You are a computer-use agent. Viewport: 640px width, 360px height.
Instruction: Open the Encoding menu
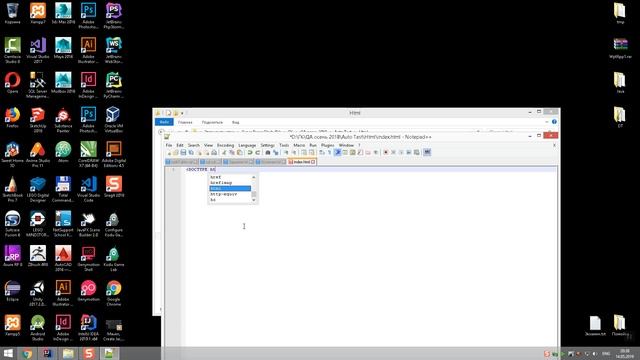(225, 145)
